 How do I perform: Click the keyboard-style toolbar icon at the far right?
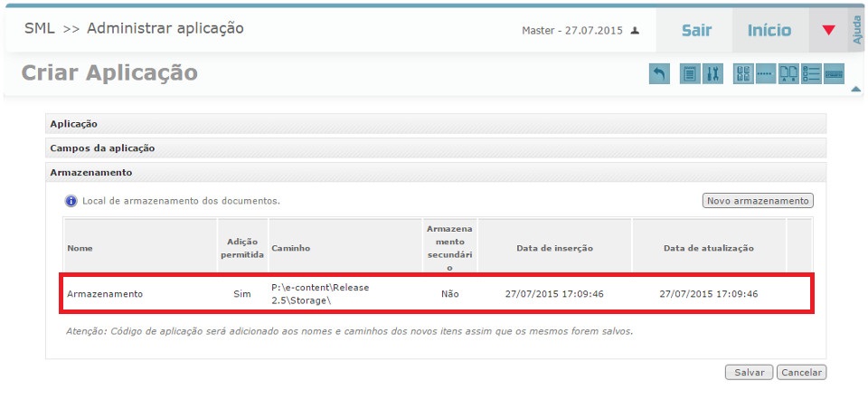coord(834,73)
